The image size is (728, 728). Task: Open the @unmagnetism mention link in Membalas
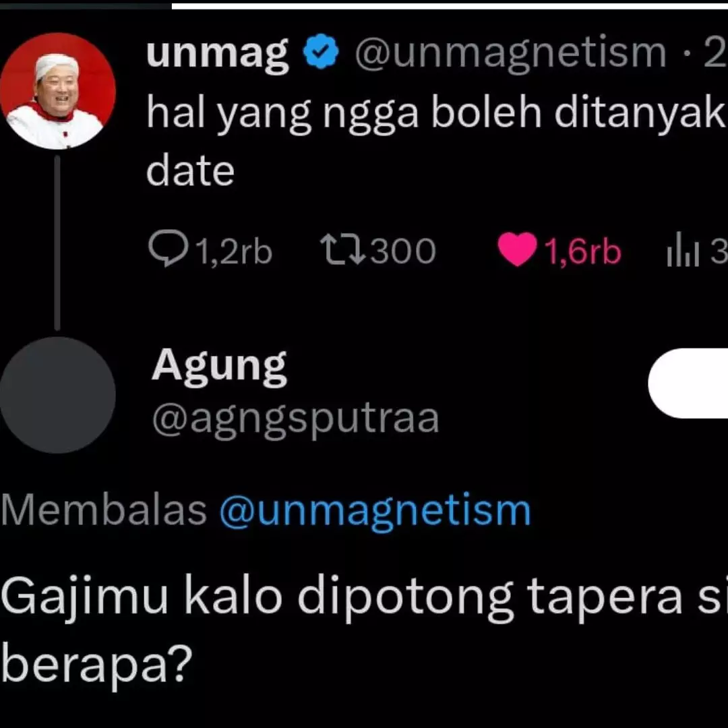click(x=374, y=510)
